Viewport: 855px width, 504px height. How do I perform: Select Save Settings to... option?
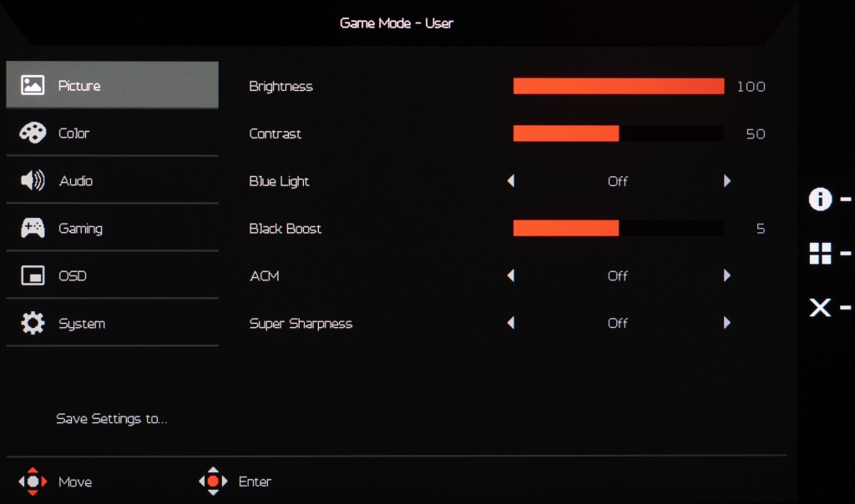[112, 419]
